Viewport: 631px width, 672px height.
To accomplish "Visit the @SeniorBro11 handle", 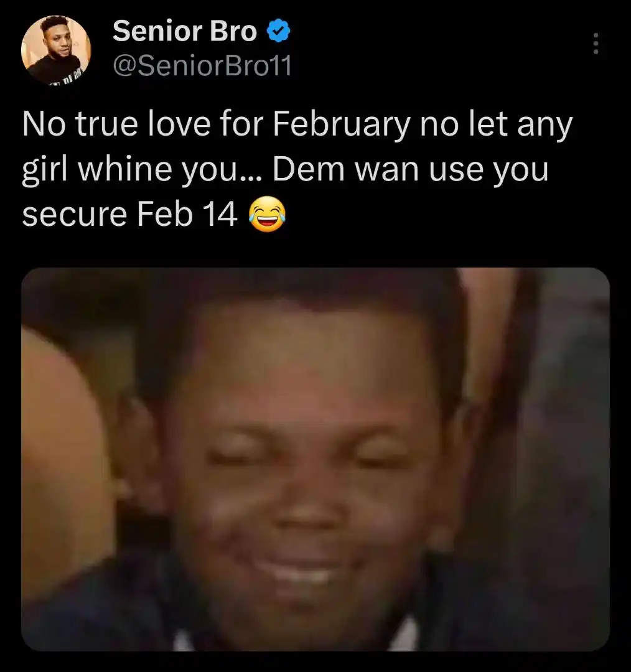I will [202, 65].
